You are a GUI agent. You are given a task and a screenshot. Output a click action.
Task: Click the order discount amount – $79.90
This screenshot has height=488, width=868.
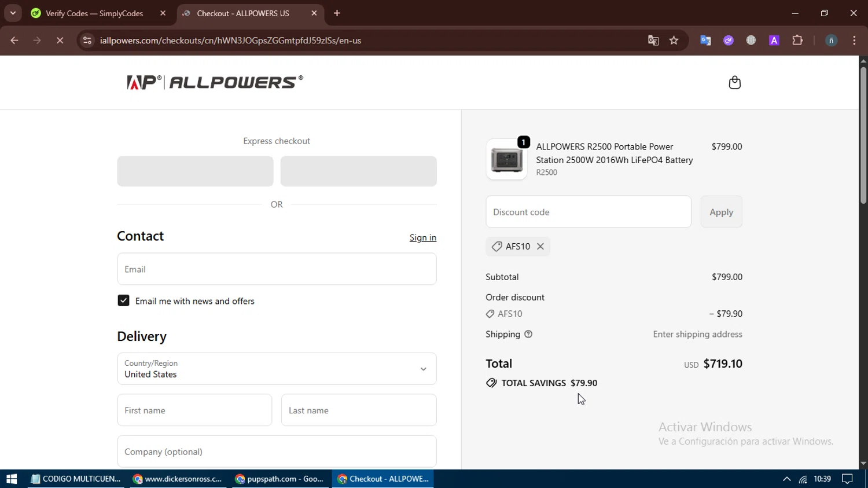[x=726, y=314]
